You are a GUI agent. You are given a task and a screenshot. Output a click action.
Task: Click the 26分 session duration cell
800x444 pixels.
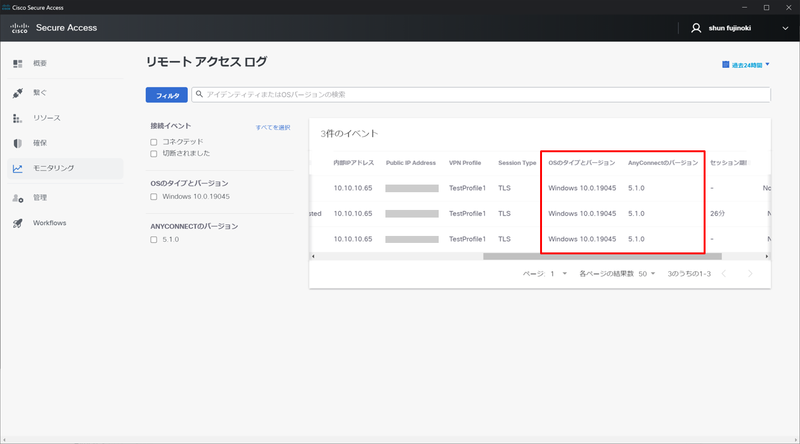(x=717, y=214)
